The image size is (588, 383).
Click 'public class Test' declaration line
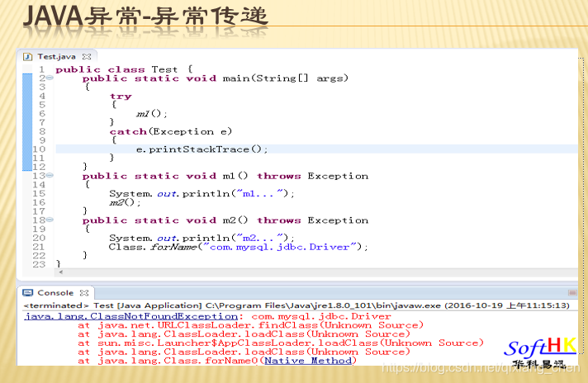124,69
